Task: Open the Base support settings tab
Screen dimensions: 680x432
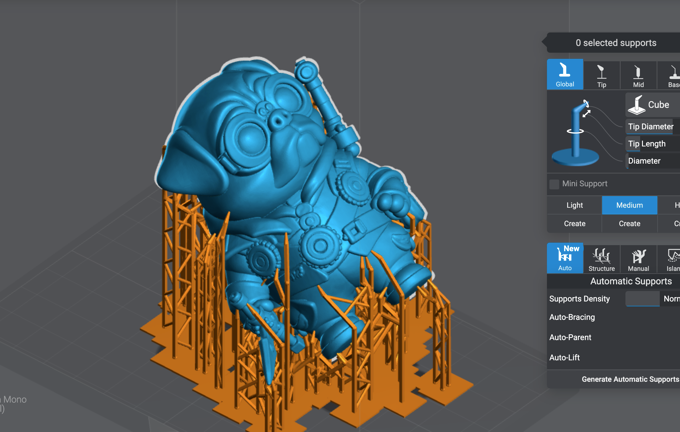Action: [670, 75]
